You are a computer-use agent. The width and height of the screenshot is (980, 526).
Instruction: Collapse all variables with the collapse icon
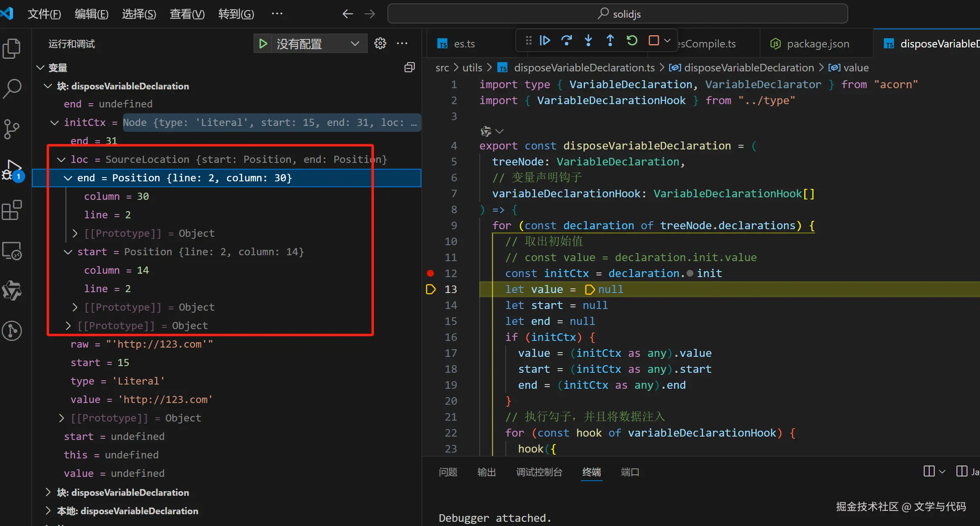410,68
